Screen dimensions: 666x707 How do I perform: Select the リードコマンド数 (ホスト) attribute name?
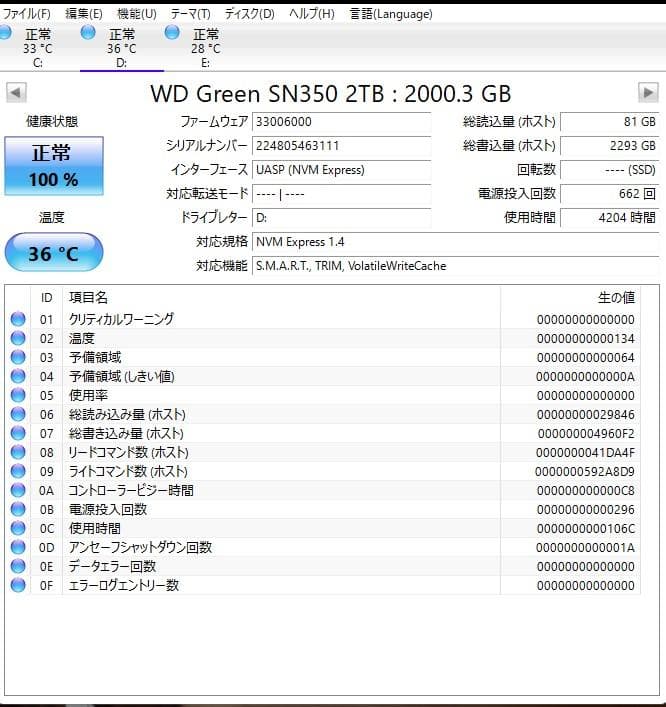click(x=129, y=452)
